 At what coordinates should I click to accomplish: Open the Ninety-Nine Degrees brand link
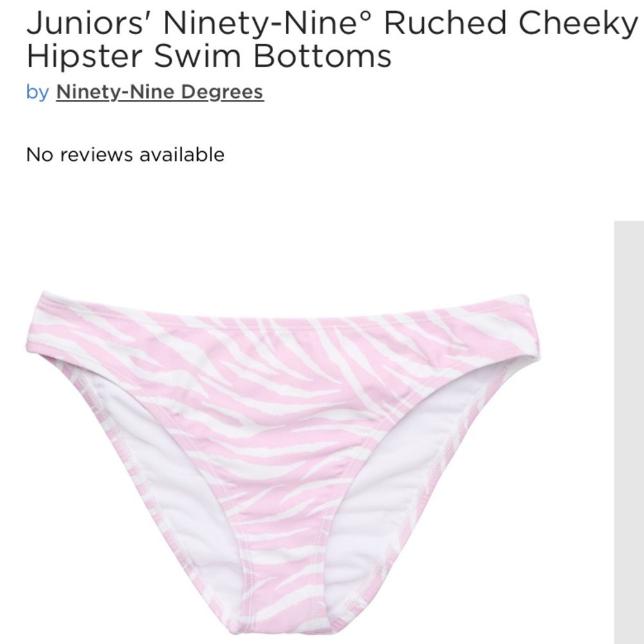(160, 91)
